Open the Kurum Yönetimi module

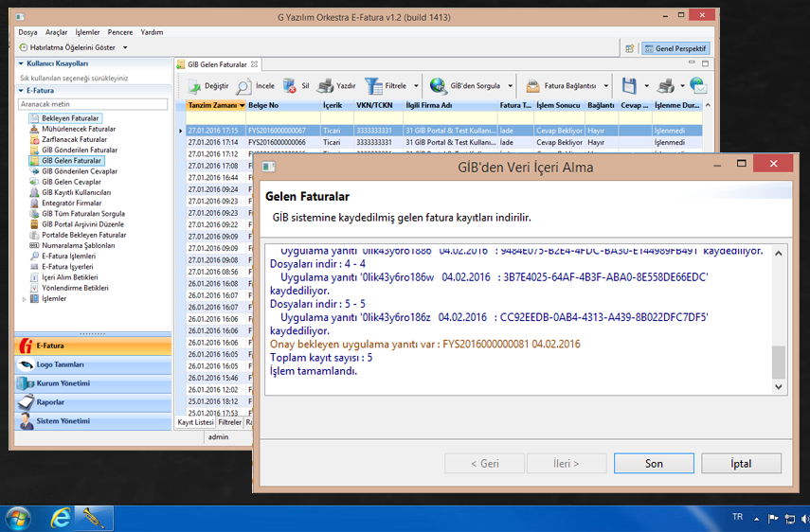click(93, 384)
